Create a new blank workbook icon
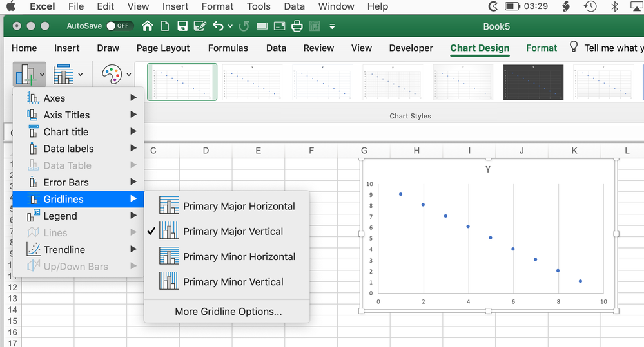This screenshot has width=644, height=347. click(164, 26)
